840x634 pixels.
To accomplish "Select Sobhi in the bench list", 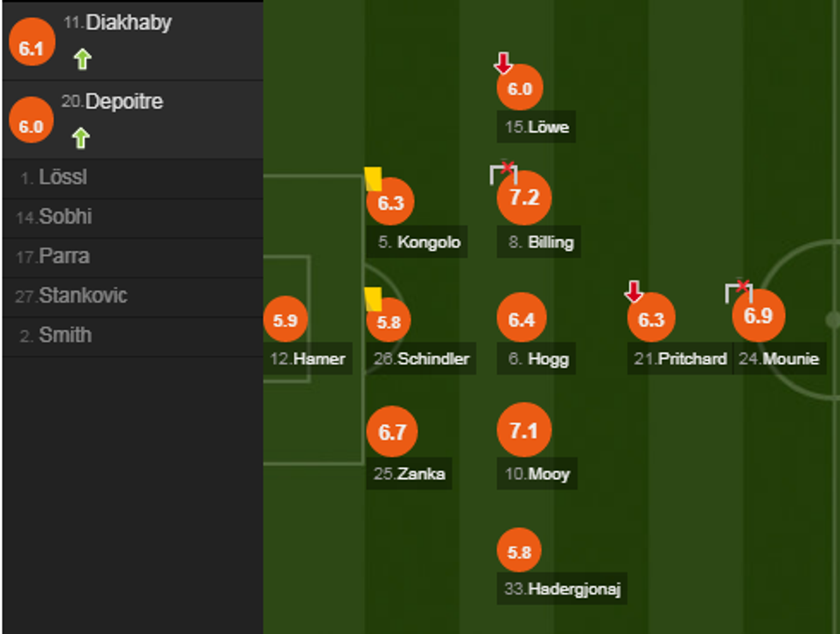I will [64, 218].
